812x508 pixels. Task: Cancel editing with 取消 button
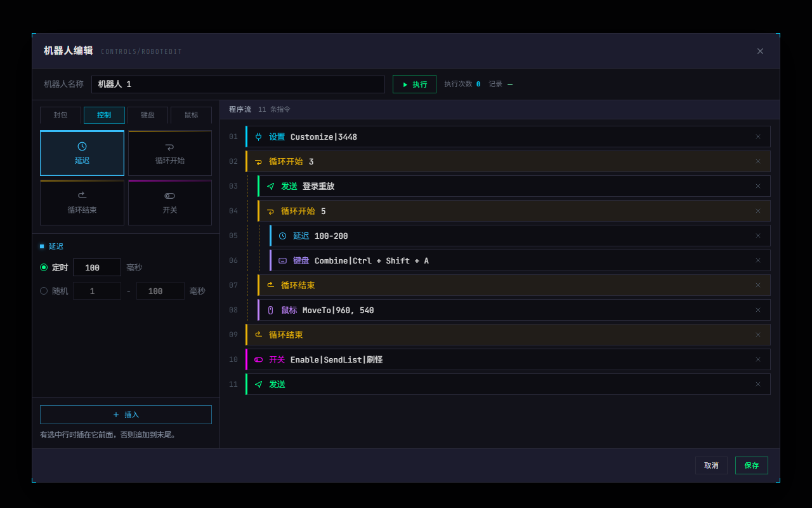point(711,465)
